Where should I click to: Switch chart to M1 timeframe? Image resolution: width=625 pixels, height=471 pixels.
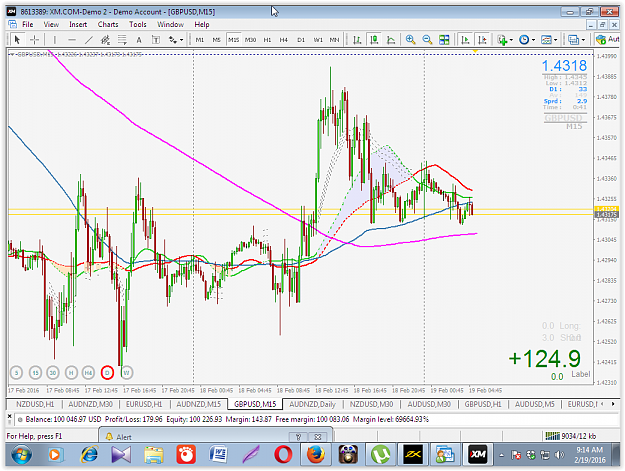pos(200,40)
